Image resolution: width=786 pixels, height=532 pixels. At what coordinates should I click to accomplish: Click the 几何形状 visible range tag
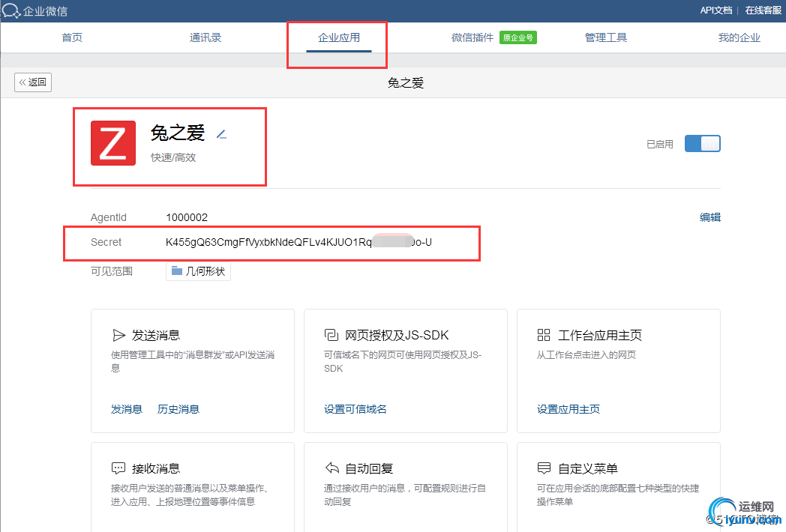[x=198, y=271]
